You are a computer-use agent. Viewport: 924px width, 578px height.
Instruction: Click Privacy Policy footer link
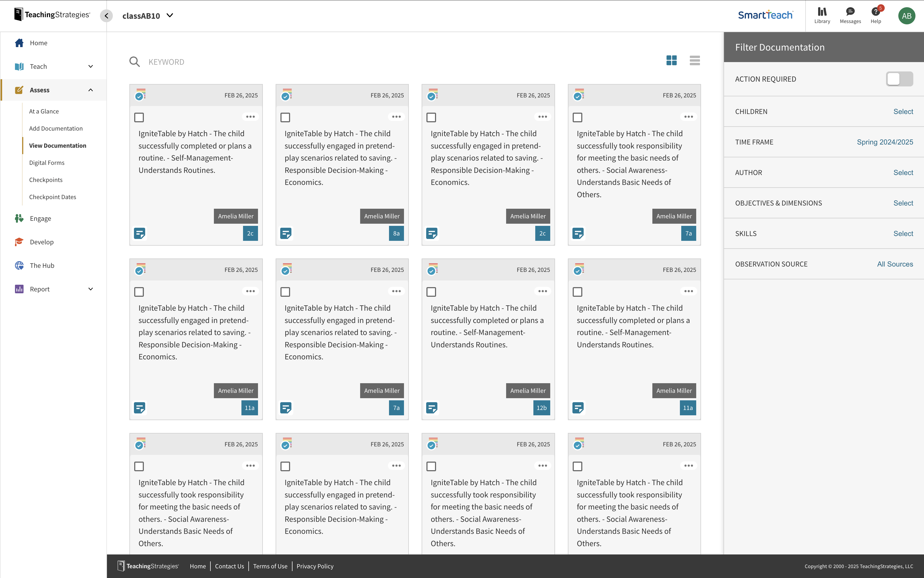pyautogui.click(x=315, y=566)
